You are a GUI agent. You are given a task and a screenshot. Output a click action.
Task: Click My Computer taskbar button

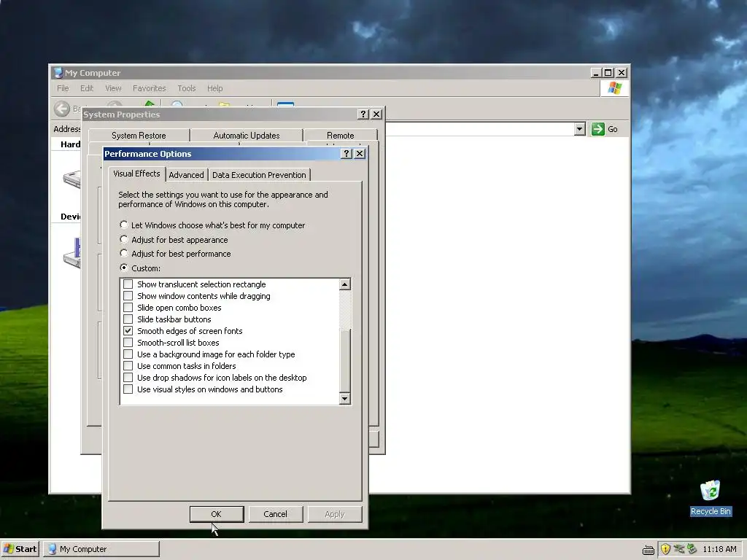101,549
